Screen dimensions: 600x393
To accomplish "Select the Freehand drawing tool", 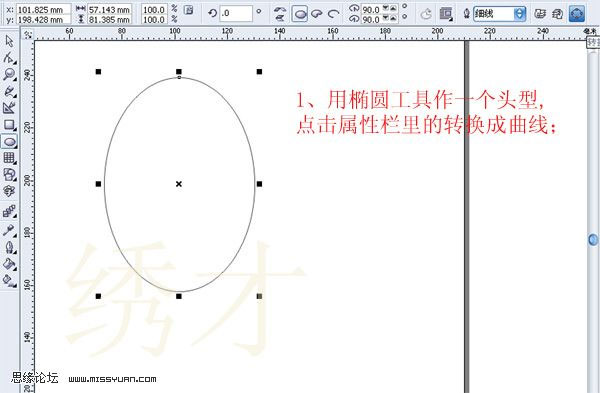I will click(9, 91).
